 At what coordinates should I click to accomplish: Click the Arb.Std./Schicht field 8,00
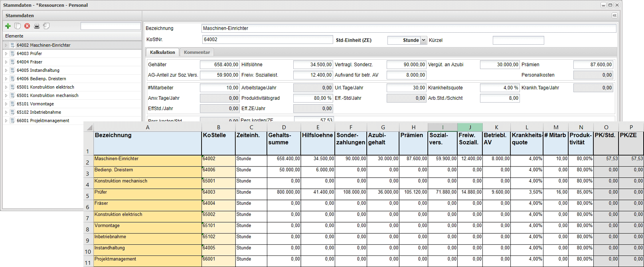[500, 98]
